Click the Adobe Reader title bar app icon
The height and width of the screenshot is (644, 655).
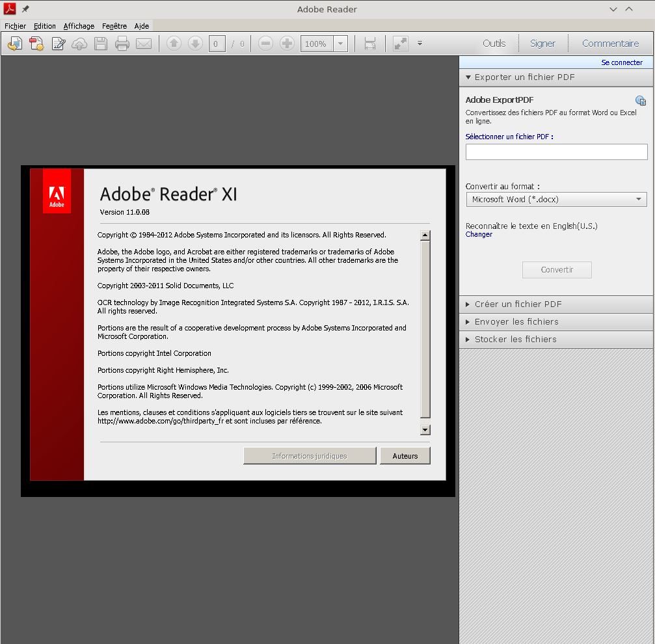[x=10, y=8]
